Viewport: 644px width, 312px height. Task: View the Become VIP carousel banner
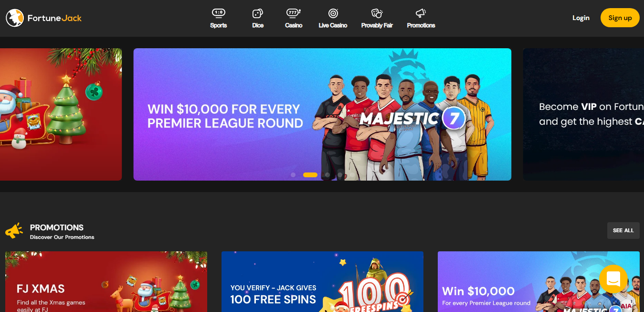pos(583,114)
